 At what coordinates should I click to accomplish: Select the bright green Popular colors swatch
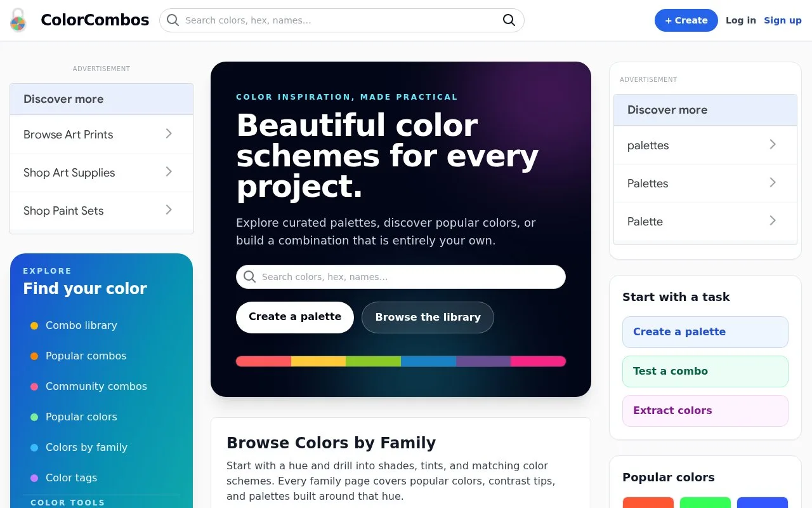click(x=705, y=502)
